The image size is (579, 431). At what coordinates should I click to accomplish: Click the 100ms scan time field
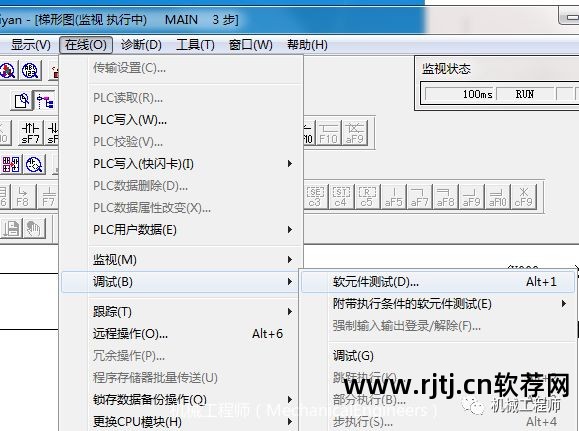[x=459, y=94]
